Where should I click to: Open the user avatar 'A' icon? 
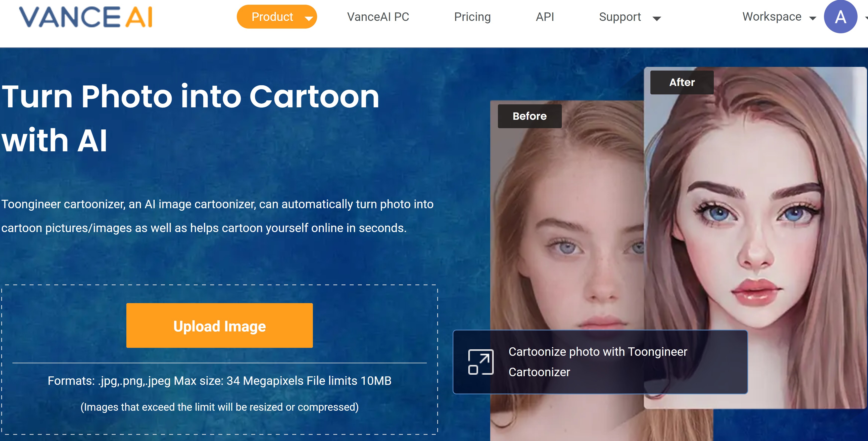[840, 17]
